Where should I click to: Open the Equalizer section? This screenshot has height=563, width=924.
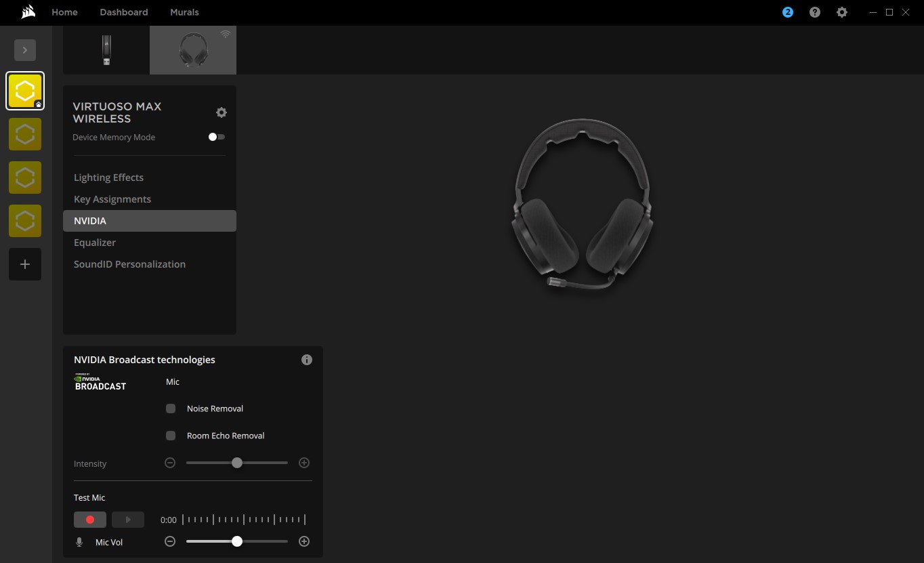coord(150,243)
